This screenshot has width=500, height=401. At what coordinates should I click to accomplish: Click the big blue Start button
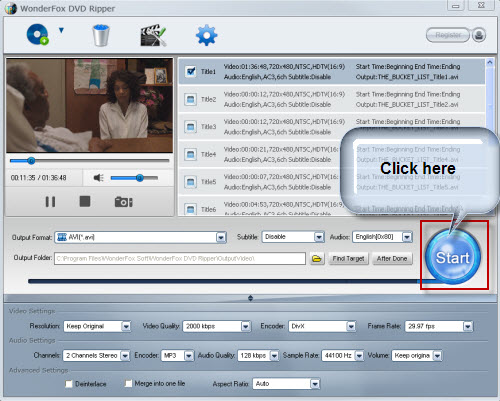tap(453, 257)
